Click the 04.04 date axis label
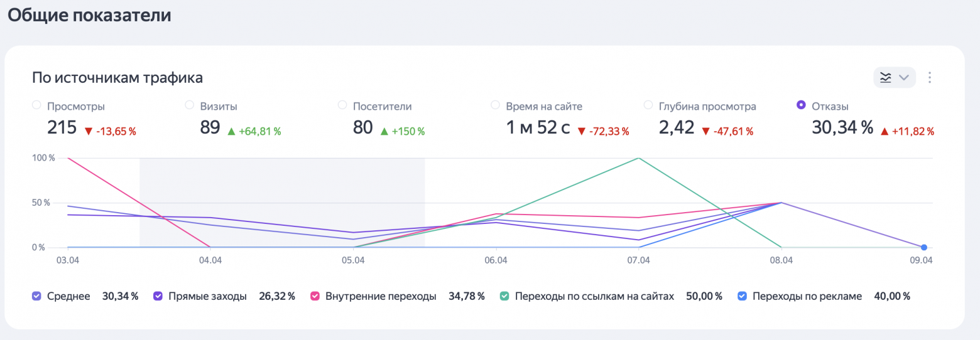The width and height of the screenshot is (980, 340). (x=210, y=260)
